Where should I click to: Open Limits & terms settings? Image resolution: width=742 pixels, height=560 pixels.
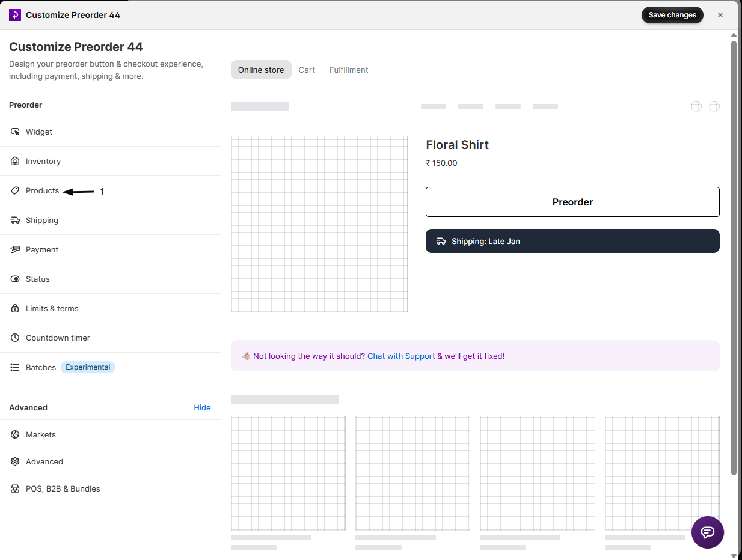(x=111, y=308)
